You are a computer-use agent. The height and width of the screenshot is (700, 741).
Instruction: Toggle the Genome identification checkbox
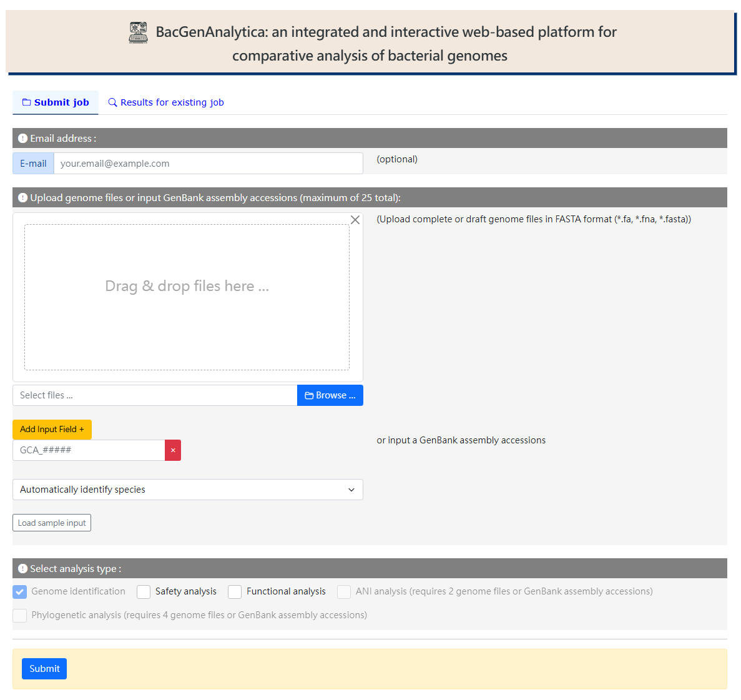point(20,592)
